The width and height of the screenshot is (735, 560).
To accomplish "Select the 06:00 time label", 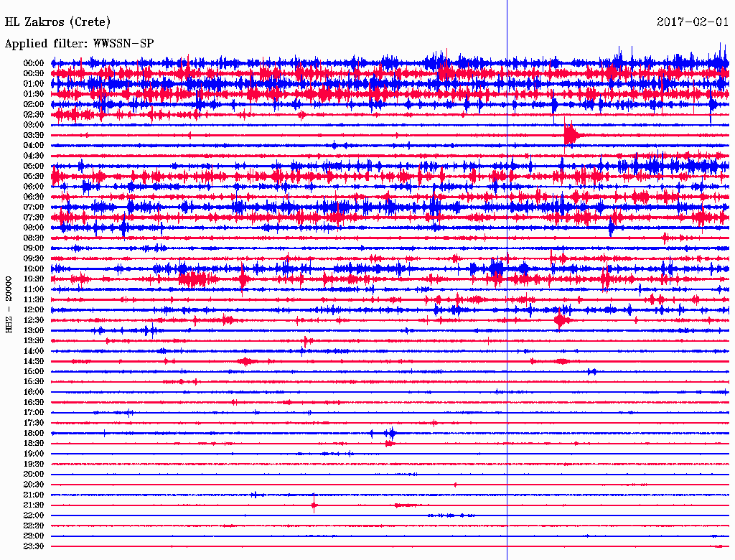I will click(x=34, y=186).
